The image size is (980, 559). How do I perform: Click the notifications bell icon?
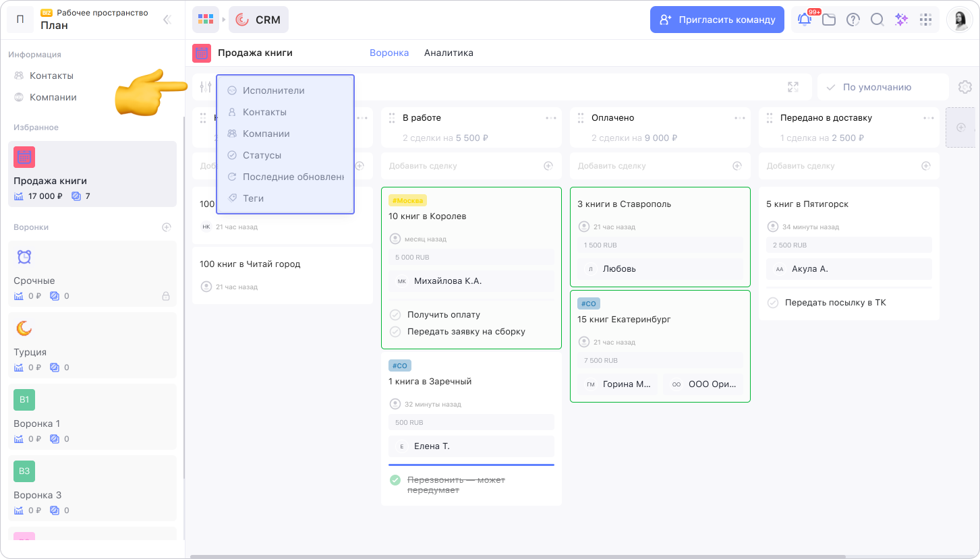(x=804, y=20)
